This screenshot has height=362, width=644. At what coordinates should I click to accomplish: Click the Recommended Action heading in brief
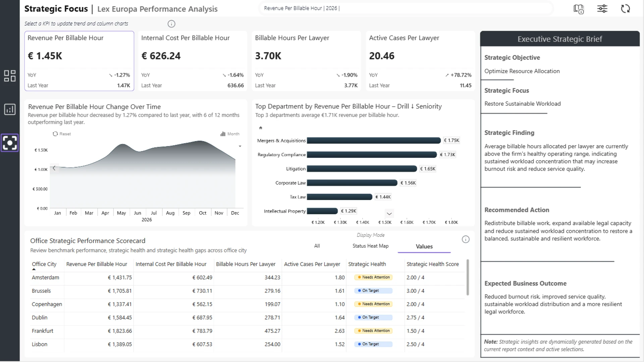pyautogui.click(x=517, y=210)
